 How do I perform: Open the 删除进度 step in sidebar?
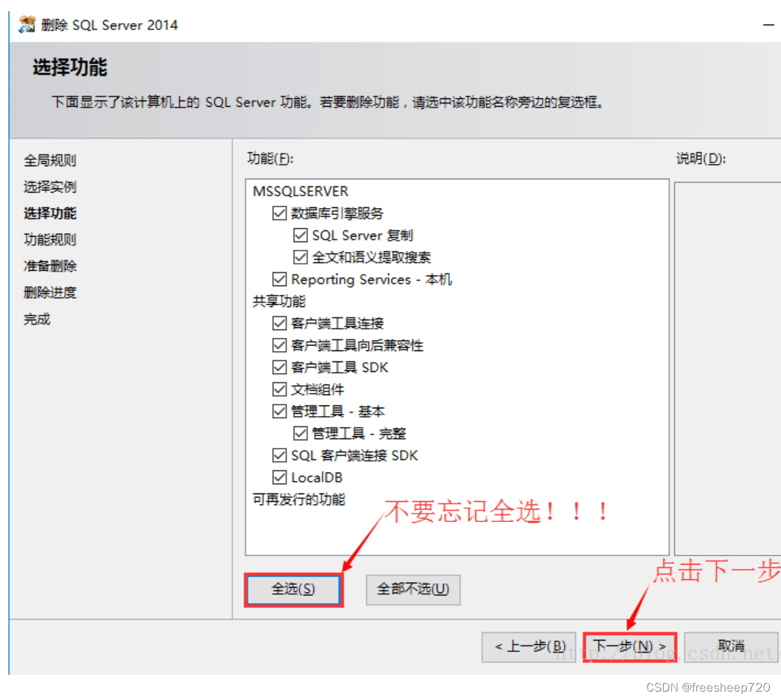tap(50, 292)
